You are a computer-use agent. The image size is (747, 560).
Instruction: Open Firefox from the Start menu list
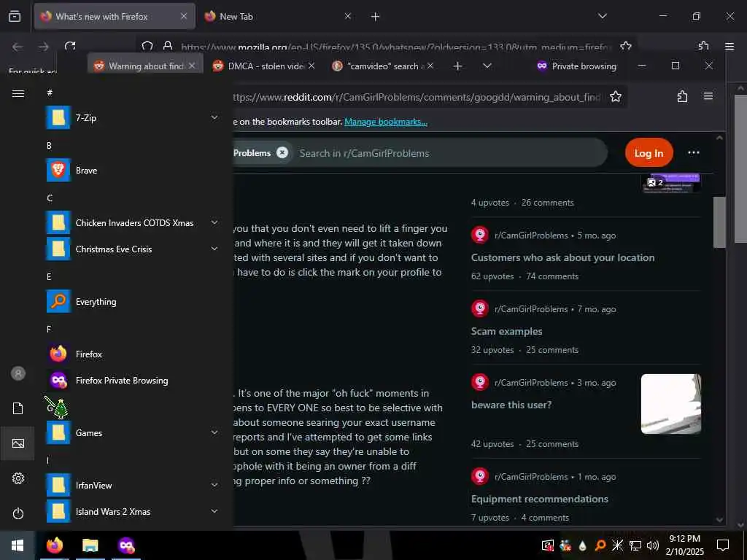pyautogui.click(x=131, y=354)
